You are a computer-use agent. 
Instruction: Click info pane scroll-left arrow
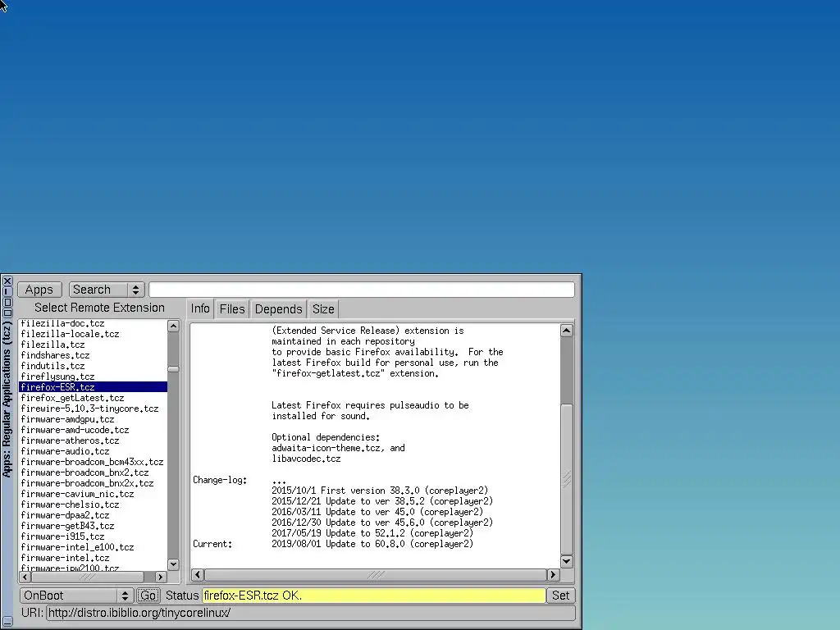[197, 575]
